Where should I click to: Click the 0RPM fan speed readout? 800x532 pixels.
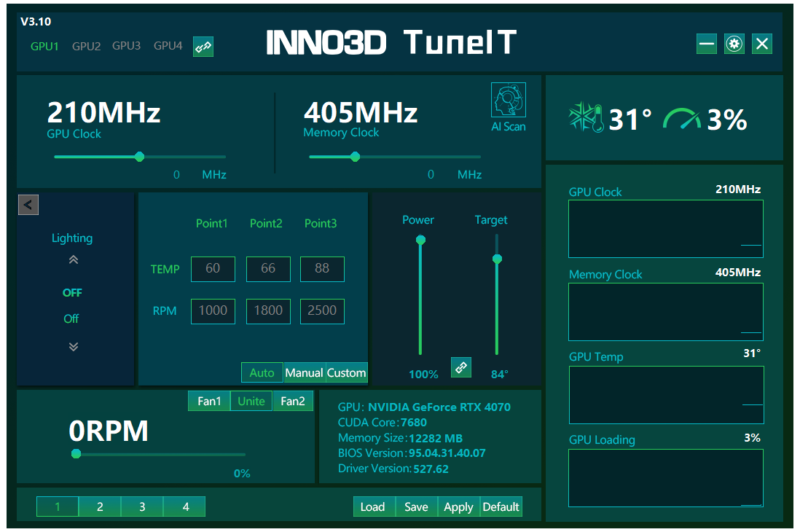(x=109, y=431)
